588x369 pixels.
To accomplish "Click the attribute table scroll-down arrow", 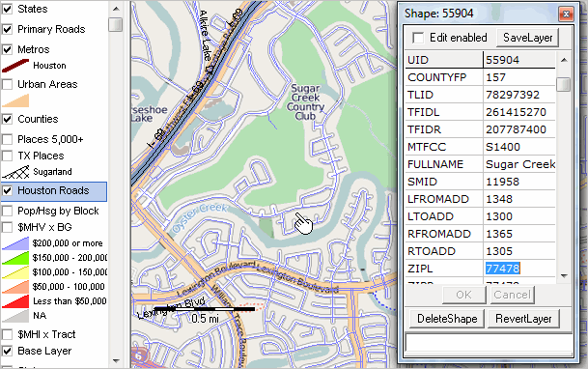I will pyautogui.click(x=564, y=275).
